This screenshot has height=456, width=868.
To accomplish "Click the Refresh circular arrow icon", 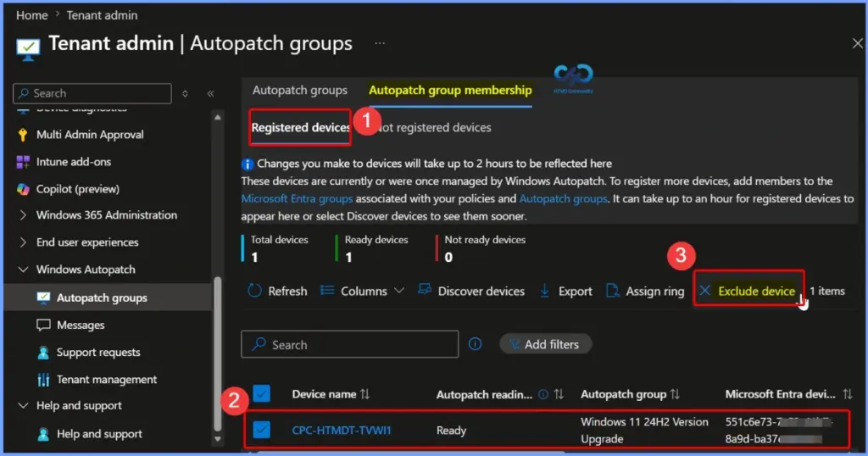I will point(254,291).
